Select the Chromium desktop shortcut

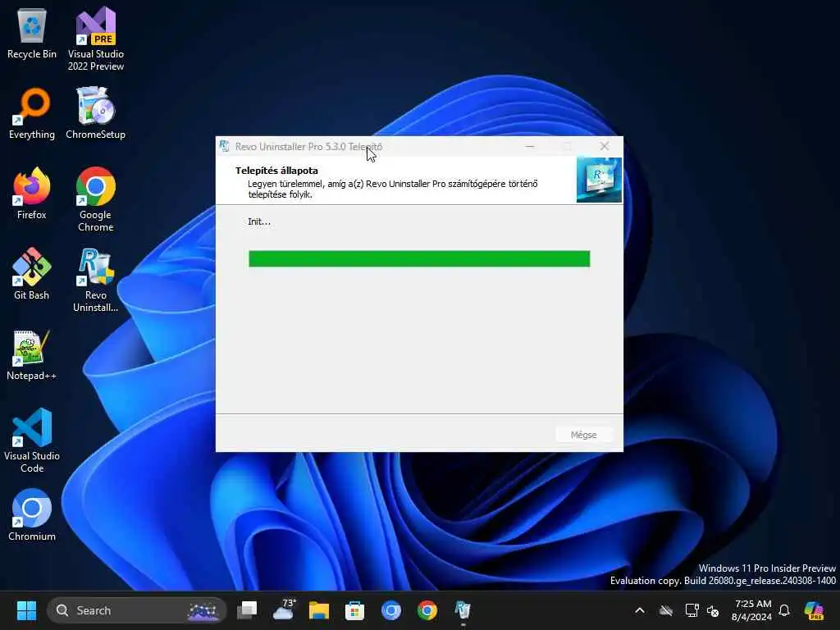click(x=32, y=515)
